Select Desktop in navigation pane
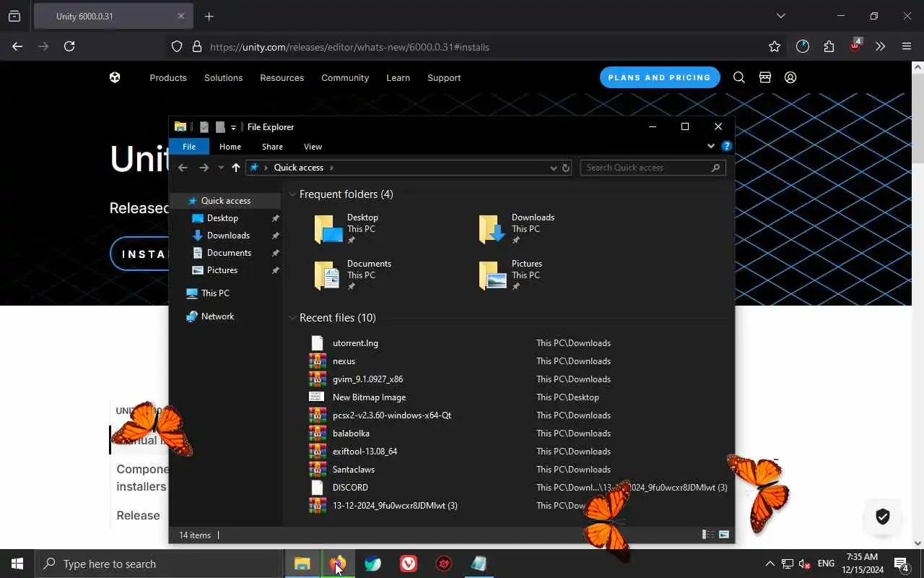Screen dimensions: 924x578 (222, 218)
